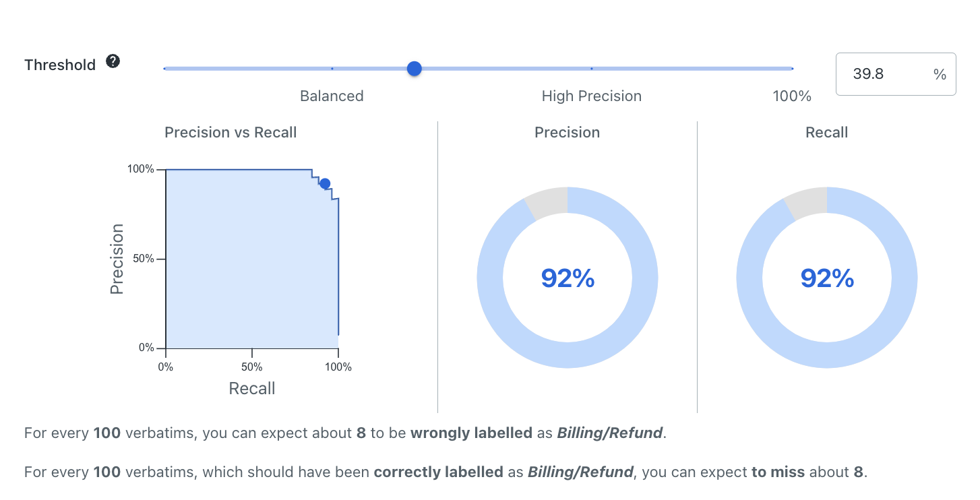The width and height of the screenshot is (980, 500).
Task: Set slider to the High Precision tick mark
Action: (591, 69)
